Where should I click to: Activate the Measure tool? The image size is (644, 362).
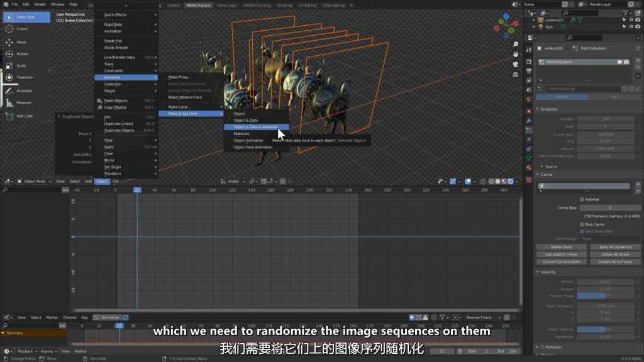(23, 102)
